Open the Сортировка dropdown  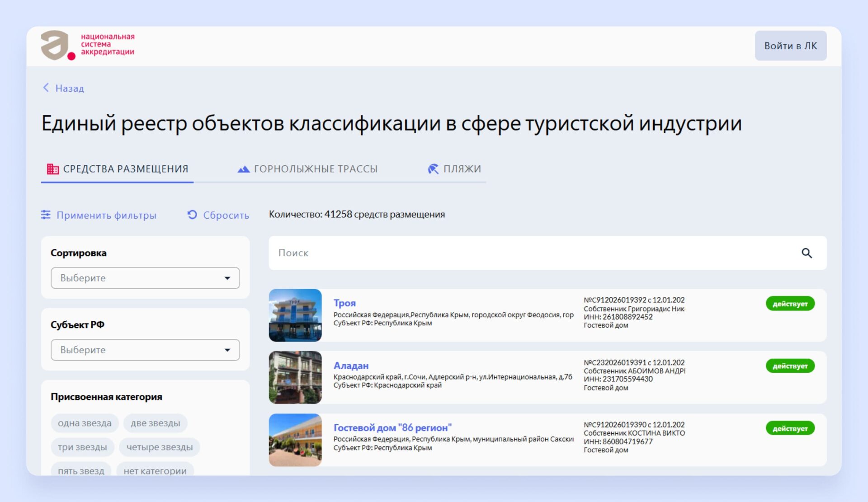tap(145, 278)
